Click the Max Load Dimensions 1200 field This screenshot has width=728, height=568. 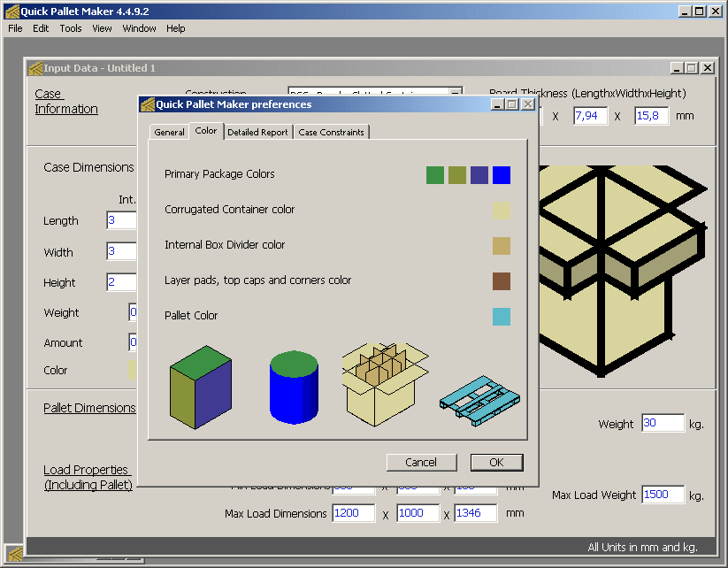coord(354,513)
